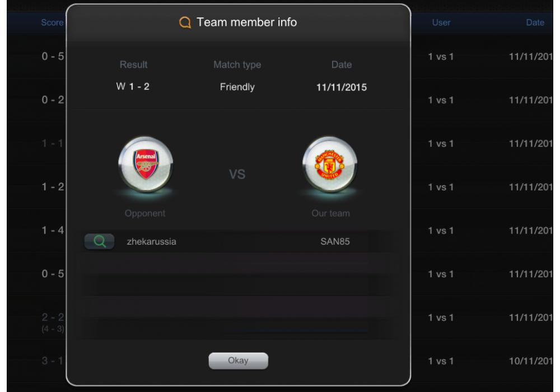Screen dimensions: 560x392
Task: Click the Date column header
Action: [x=535, y=22]
